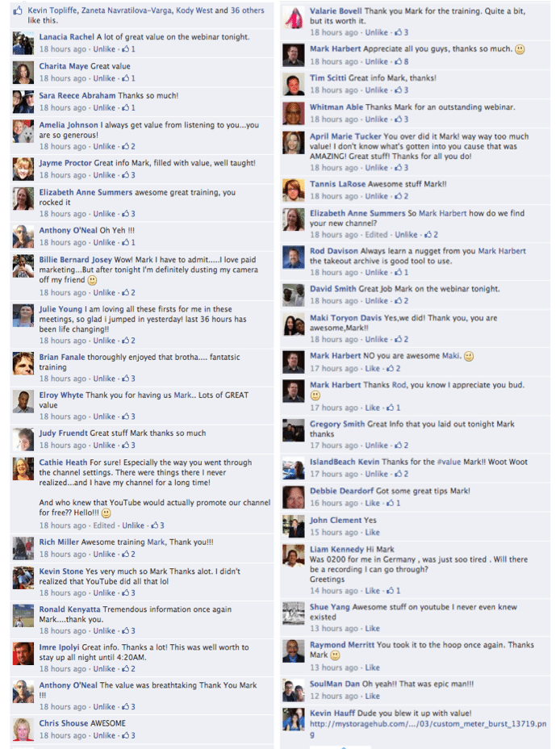Click like count icon on Debbie Deardorf's comment
560x749 pixels.
click(394, 503)
